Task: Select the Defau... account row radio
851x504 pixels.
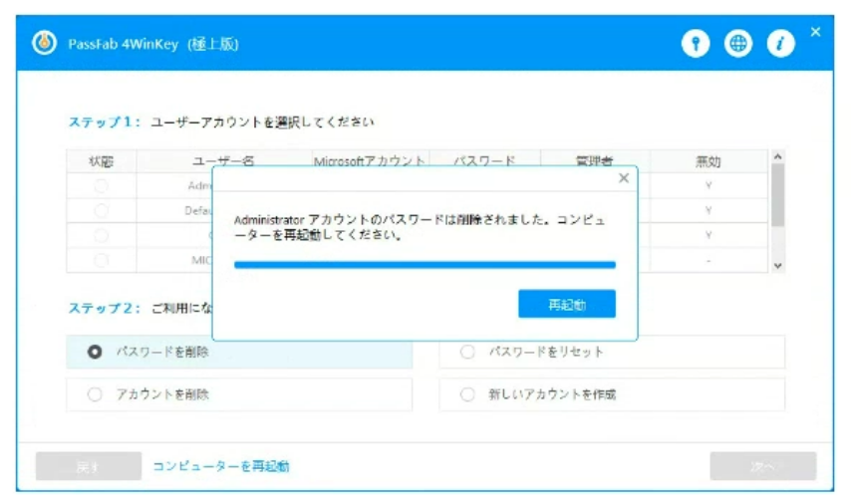Action: coord(101,210)
